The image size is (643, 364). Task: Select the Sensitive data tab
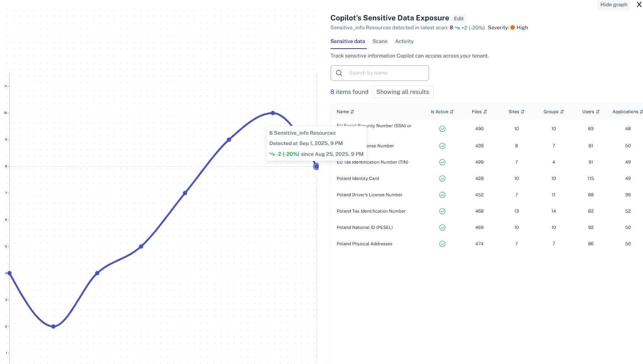(x=348, y=41)
